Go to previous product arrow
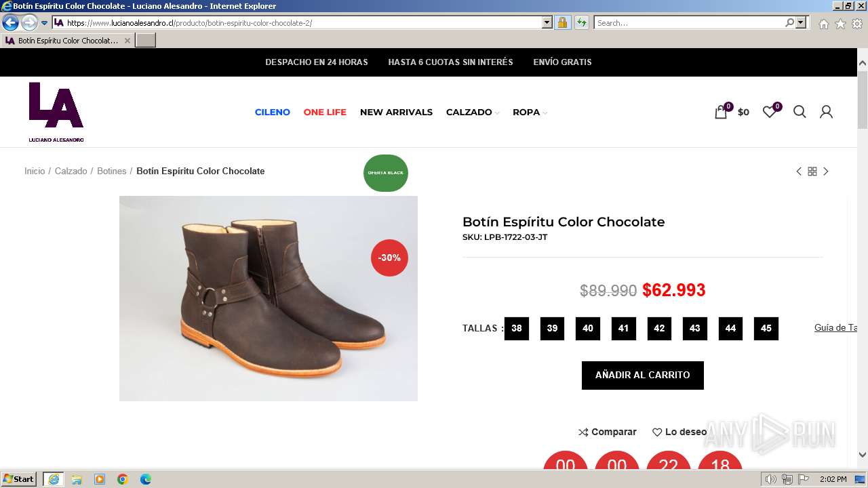Viewport: 868px width, 488px height. (799, 171)
